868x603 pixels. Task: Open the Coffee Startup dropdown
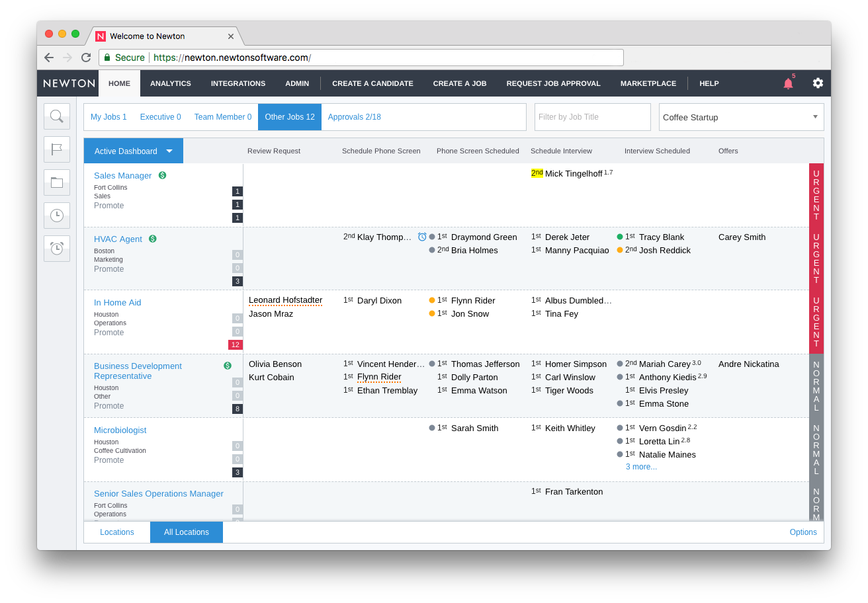tap(741, 117)
